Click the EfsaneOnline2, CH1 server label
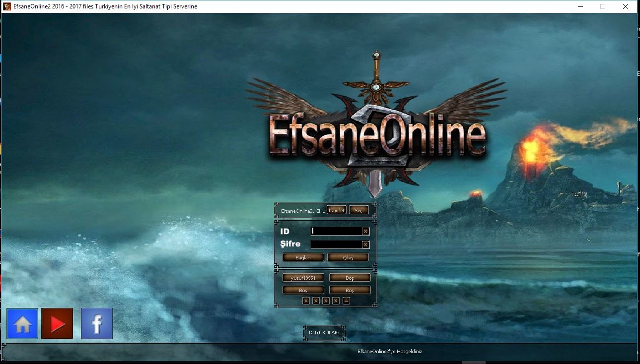The width and height of the screenshot is (640, 364). tap(303, 211)
